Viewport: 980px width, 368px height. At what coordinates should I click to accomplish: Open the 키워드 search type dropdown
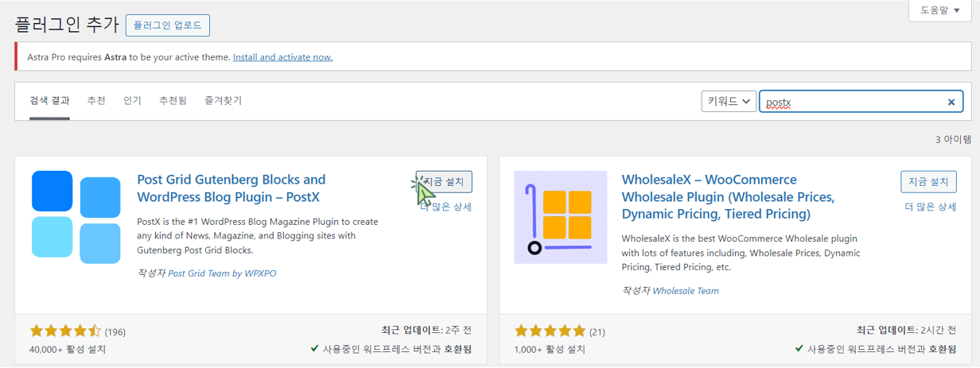tap(728, 102)
